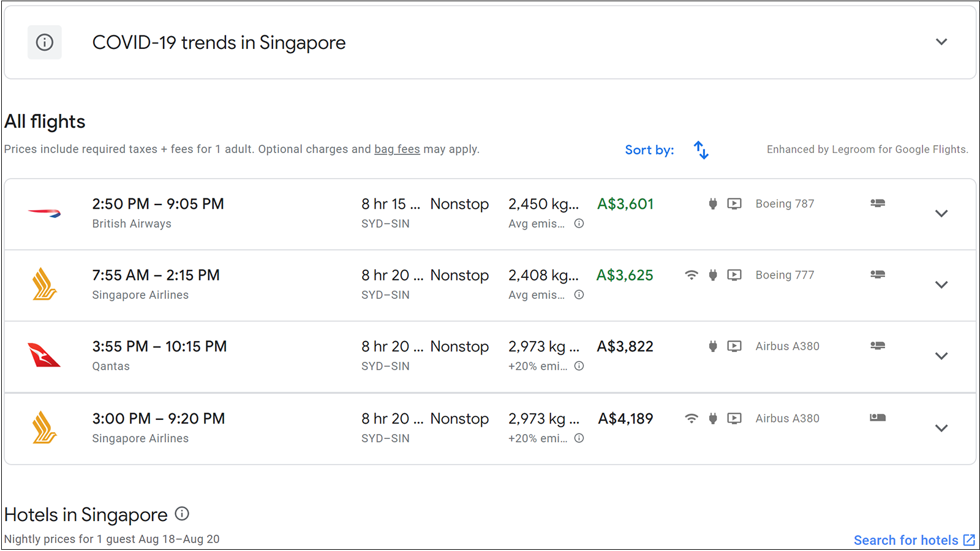This screenshot has height=551, width=980.
Task: Click the 2:50 PM – 9:05 PM flight time
Action: pyautogui.click(x=158, y=204)
